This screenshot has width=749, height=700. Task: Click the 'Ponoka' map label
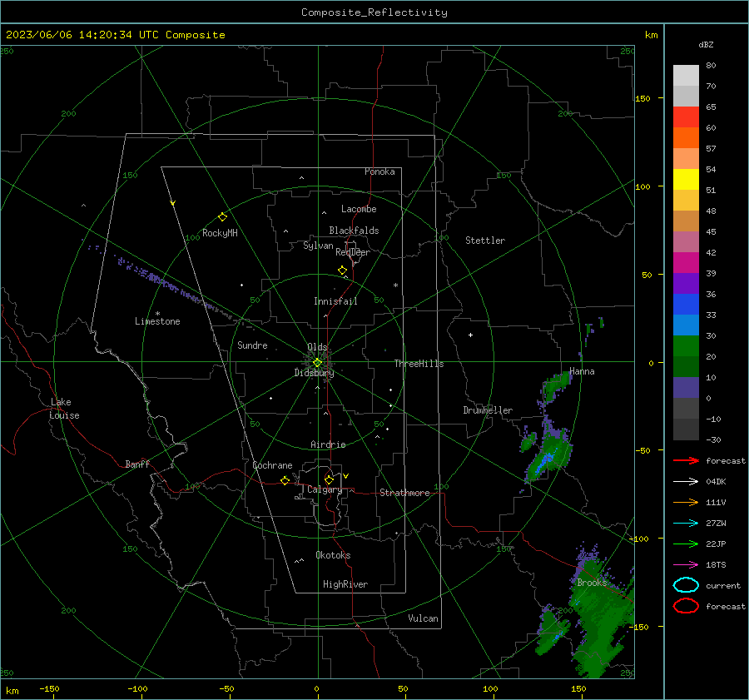point(379,171)
